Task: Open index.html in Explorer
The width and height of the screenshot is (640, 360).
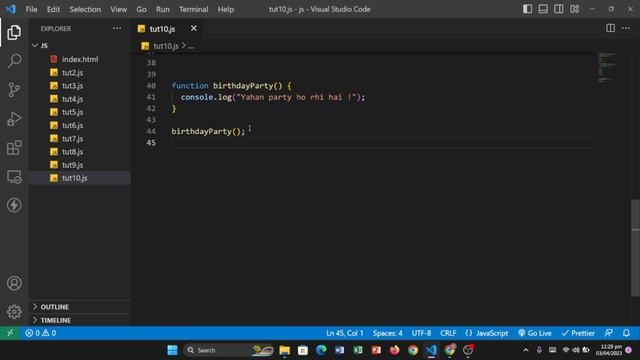Action: pyautogui.click(x=80, y=59)
